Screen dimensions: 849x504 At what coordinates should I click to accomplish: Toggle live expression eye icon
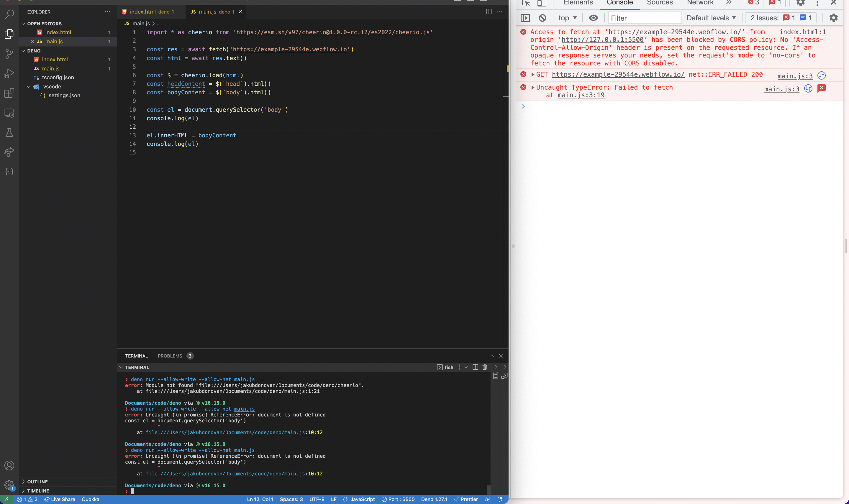coord(594,18)
